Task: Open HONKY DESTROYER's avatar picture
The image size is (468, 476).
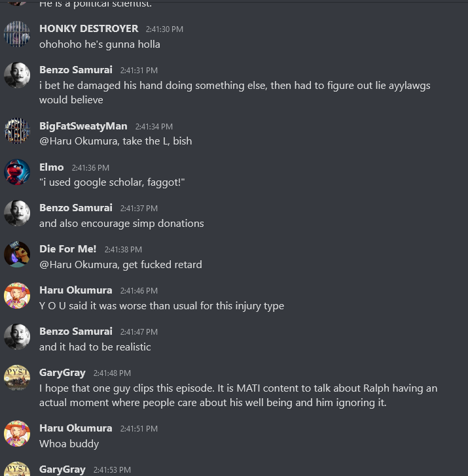Action: (17, 34)
